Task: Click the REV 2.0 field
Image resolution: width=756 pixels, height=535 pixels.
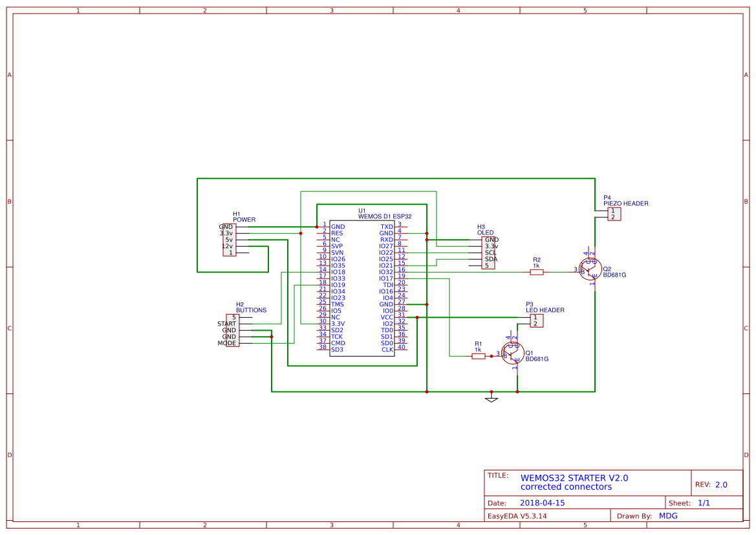Action: [x=713, y=483]
